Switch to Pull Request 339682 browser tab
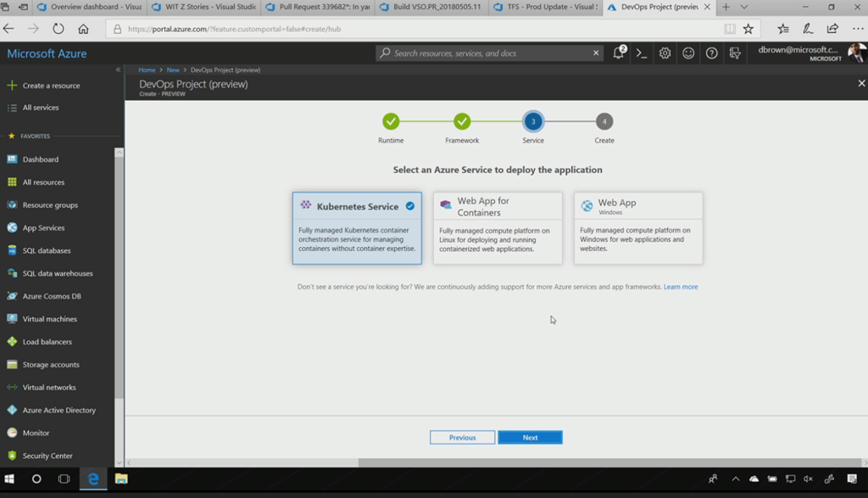The width and height of the screenshot is (868, 498). click(318, 7)
